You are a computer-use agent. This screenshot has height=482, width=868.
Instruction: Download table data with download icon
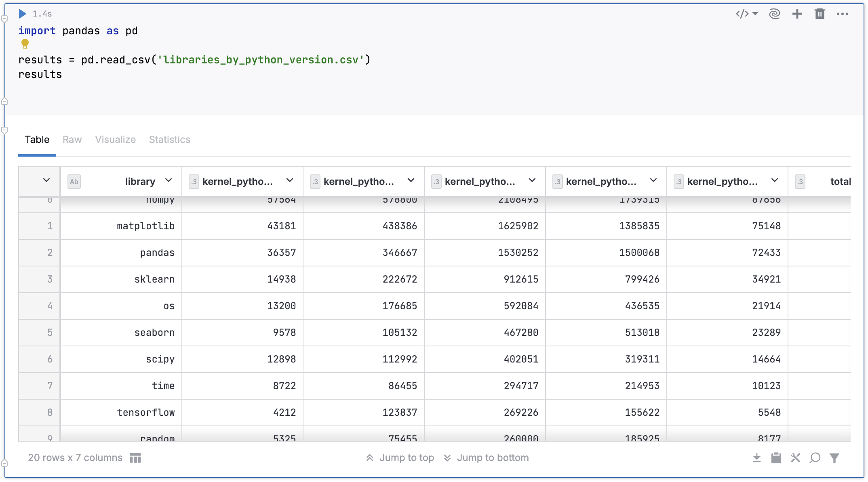[x=757, y=458]
